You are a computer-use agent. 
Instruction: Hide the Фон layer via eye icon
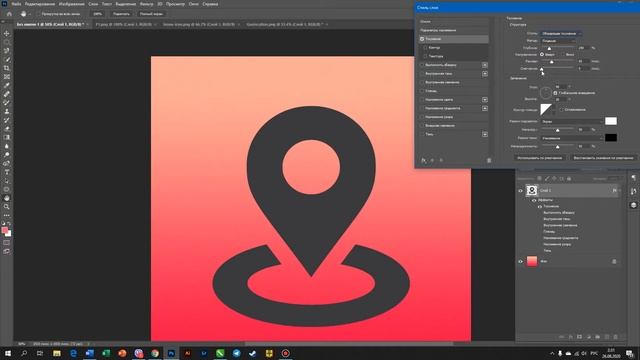520,262
